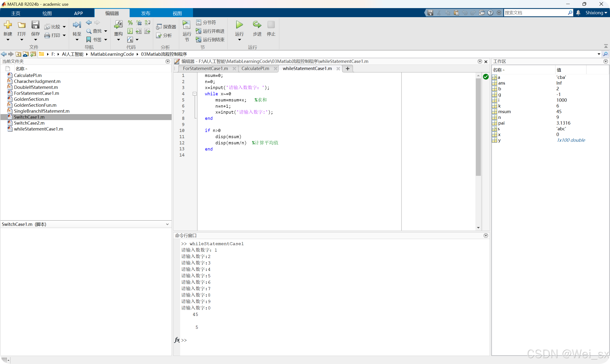
Task: Click the Save (保存) disk icon
Action: 35,25
